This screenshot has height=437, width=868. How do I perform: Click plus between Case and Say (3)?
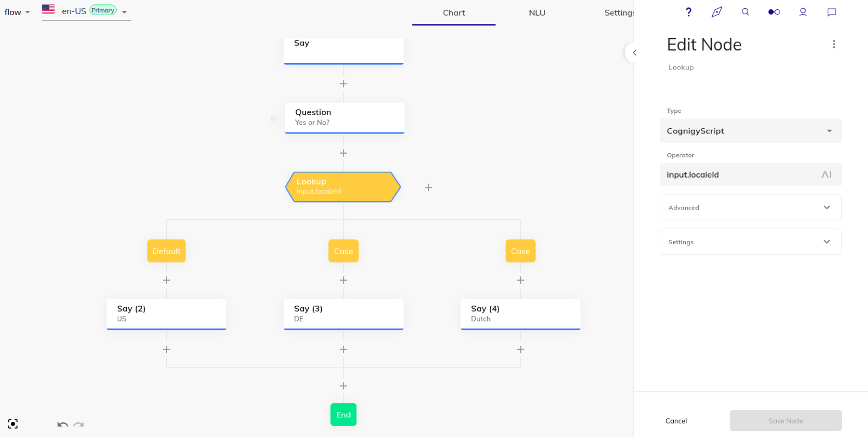[343, 280]
